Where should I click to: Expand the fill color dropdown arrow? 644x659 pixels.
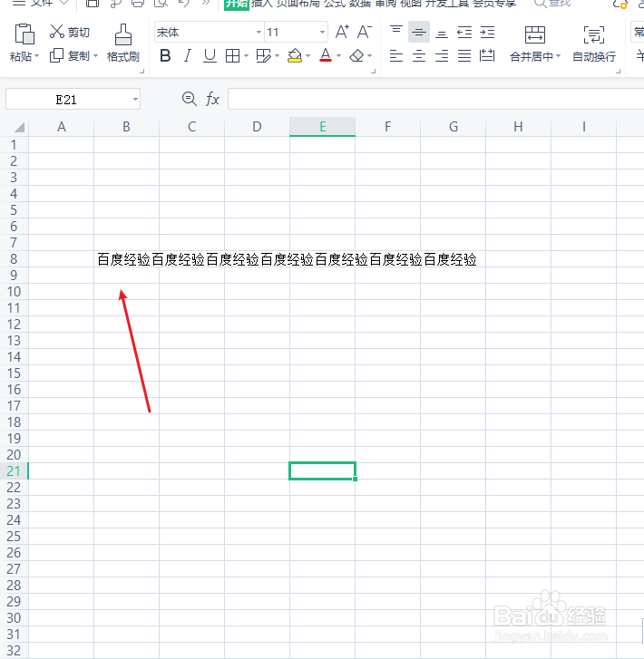pyautogui.click(x=307, y=55)
